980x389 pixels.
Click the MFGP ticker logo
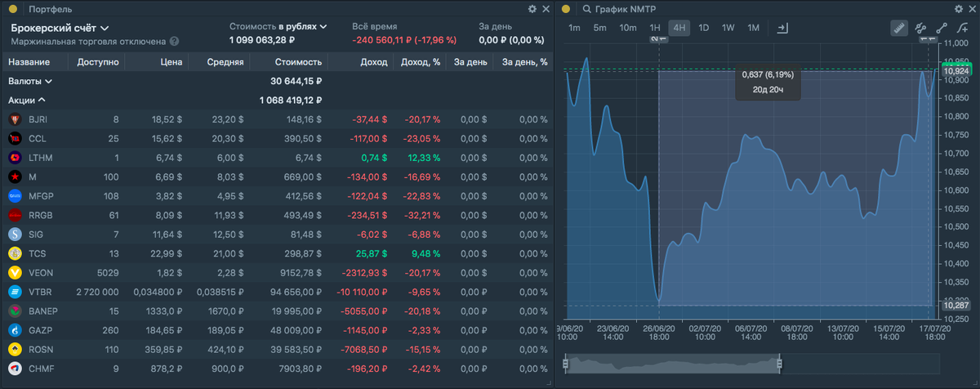[15, 196]
